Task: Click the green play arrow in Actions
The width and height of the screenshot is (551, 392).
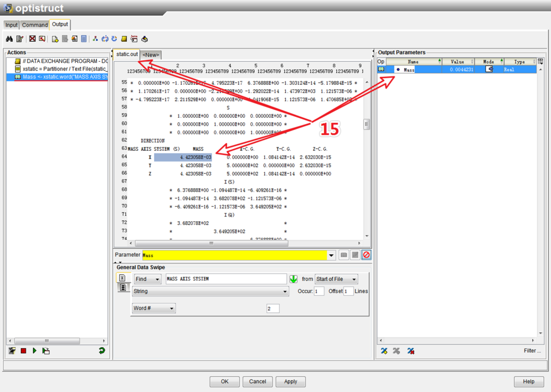Action: click(35, 351)
